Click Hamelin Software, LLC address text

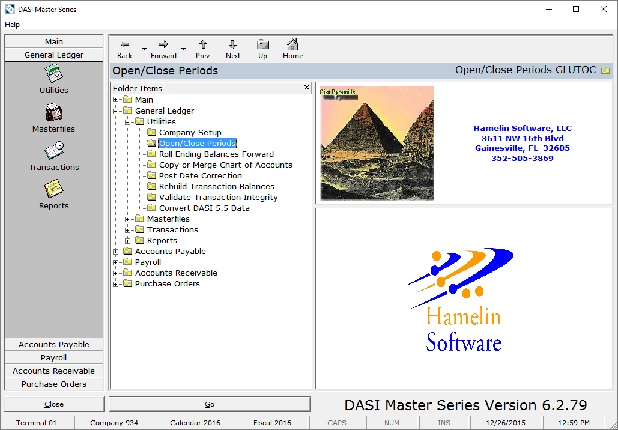(x=522, y=143)
